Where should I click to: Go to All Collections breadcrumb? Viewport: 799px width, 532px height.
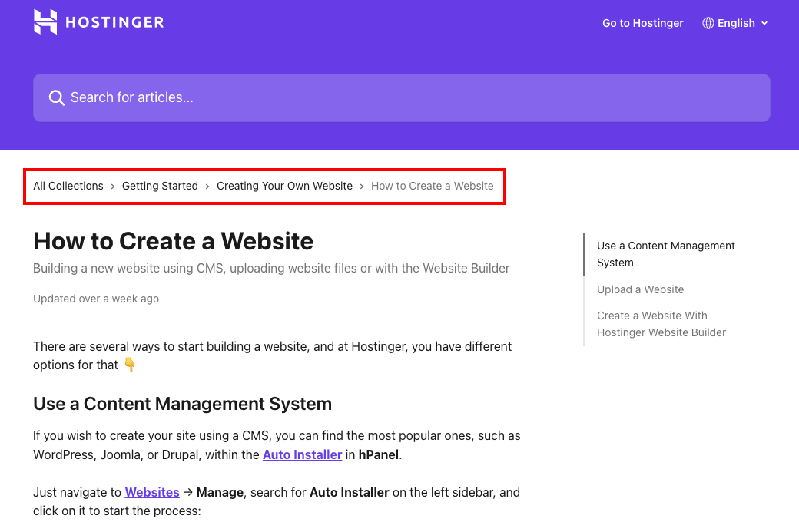(68, 186)
